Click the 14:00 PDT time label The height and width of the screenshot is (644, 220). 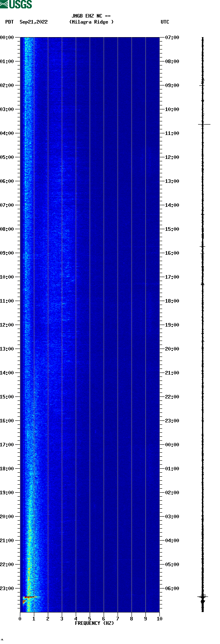(7, 373)
